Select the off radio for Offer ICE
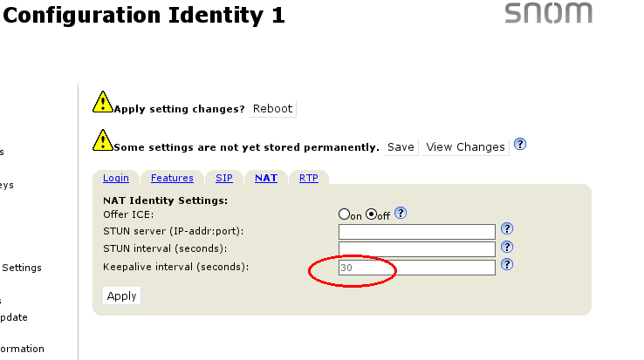Image resolution: width=644 pixels, height=360 pixels. tap(371, 214)
